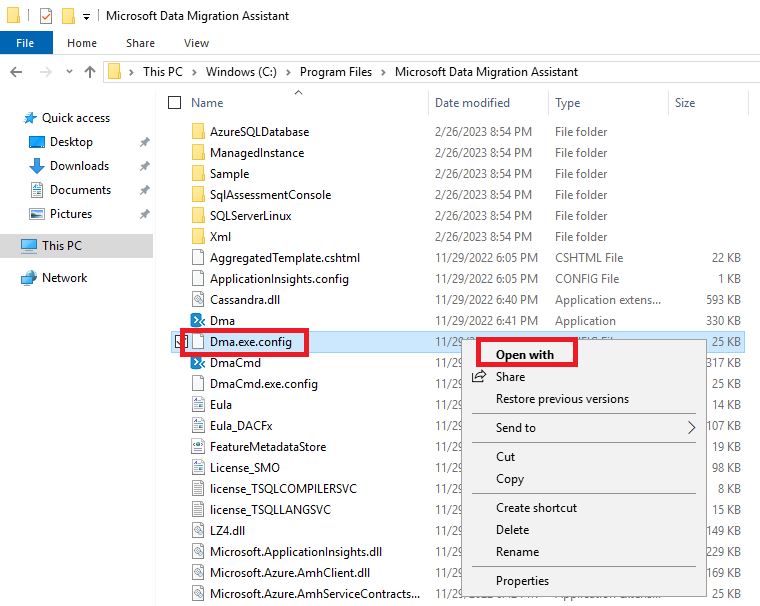Expand the Send to submenu arrow
The width and height of the screenshot is (760, 606).
691,428
